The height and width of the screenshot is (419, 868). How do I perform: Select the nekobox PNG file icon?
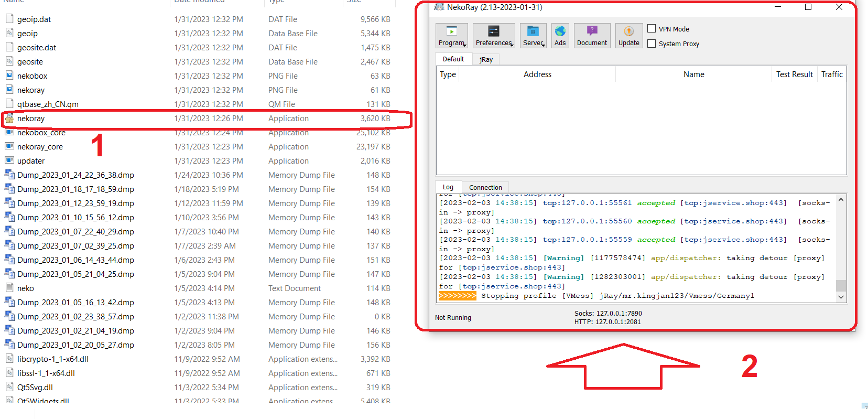tap(9, 76)
